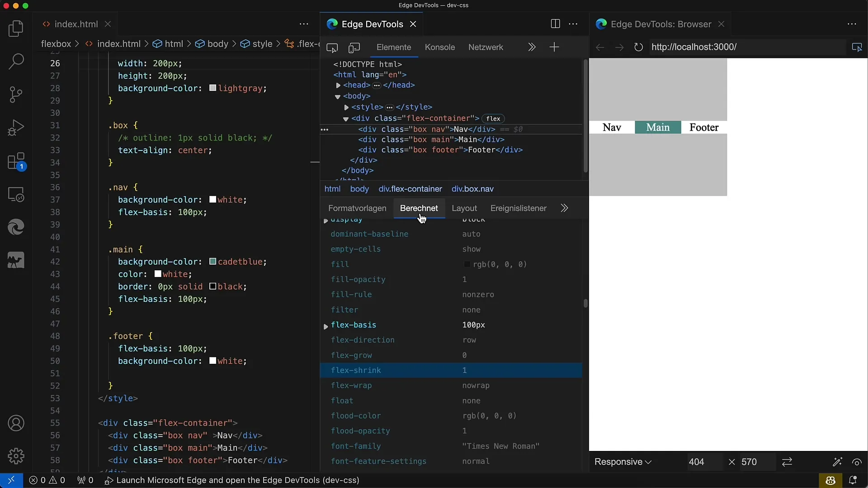Click the Elements panel icon in DevTools
868x488 pixels.
point(393,47)
